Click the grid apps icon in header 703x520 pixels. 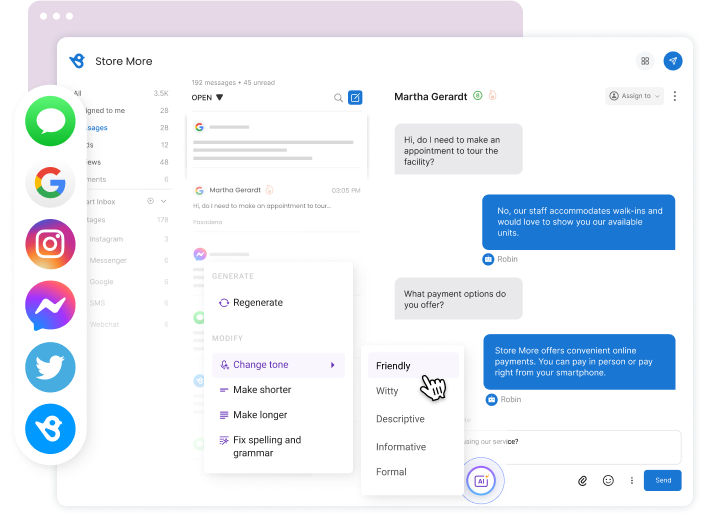pos(645,61)
